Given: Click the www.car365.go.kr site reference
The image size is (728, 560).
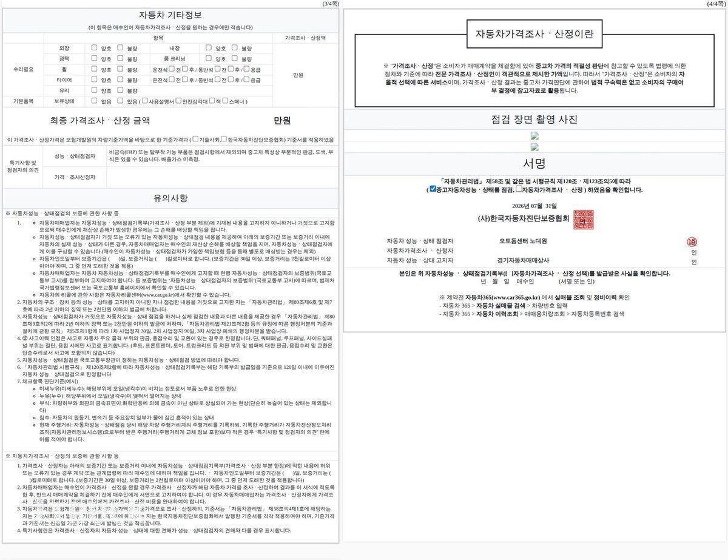Looking at the screenshot, I should [x=515, y=297].
